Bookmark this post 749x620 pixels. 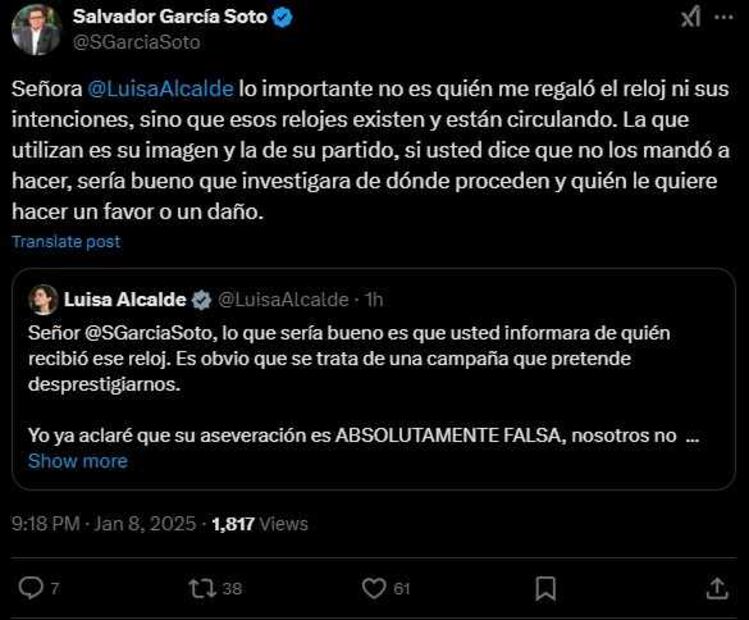coord(545,588)
